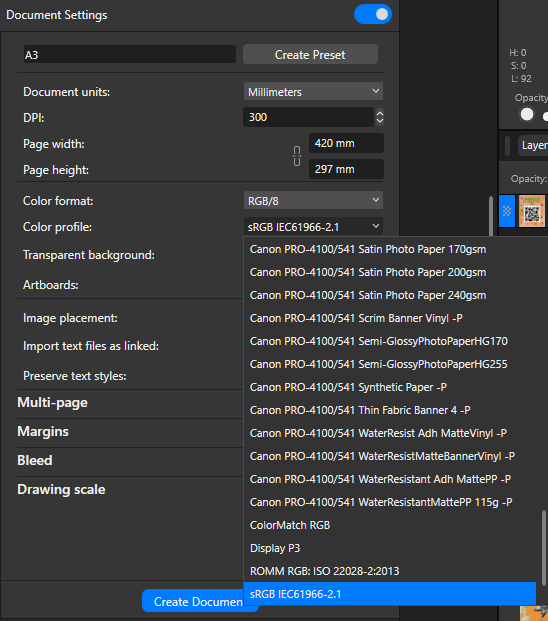Choose the ColorMatch RGB profile
Screen dimensions: 548x621
pyautogui.click(x=390, y=525)
